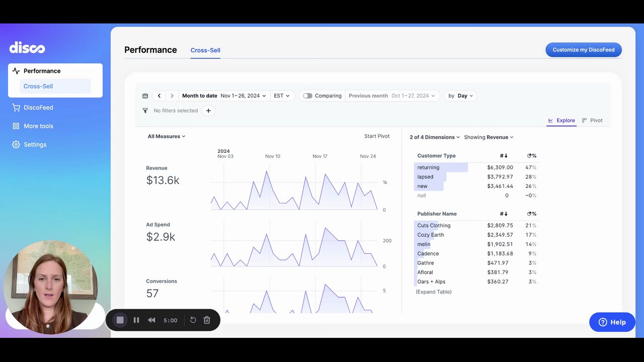Image resolution: width=644 pixels, height=362 pixels.
Task: Select the melin publisher row
Action: [x=476, y=244]
